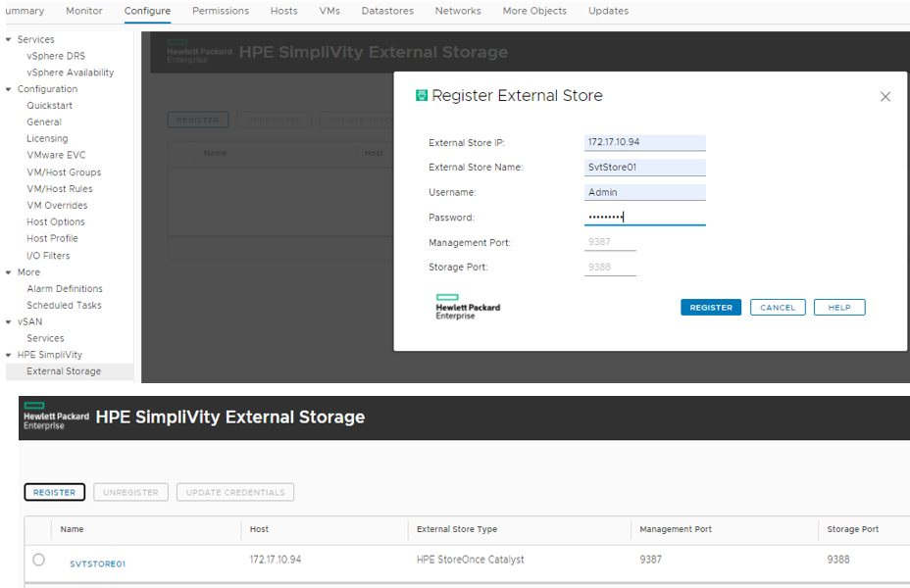The width and height of the screenshot is (910, 588).
Task: Open VM/Host Rules
Action: point(60,189)
